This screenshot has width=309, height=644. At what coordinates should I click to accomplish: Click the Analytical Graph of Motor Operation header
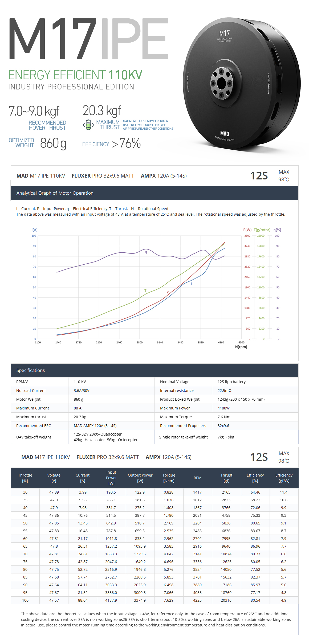[x=55, y=193]
